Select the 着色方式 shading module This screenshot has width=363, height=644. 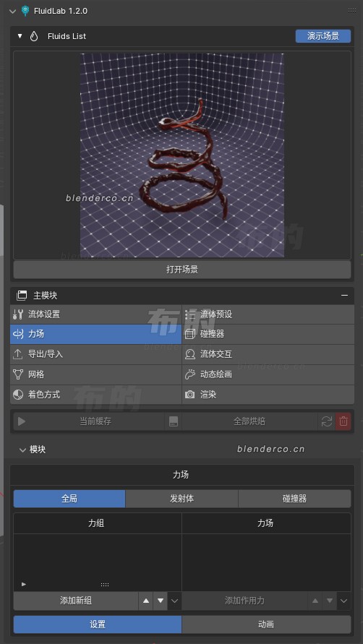[95, 395]
